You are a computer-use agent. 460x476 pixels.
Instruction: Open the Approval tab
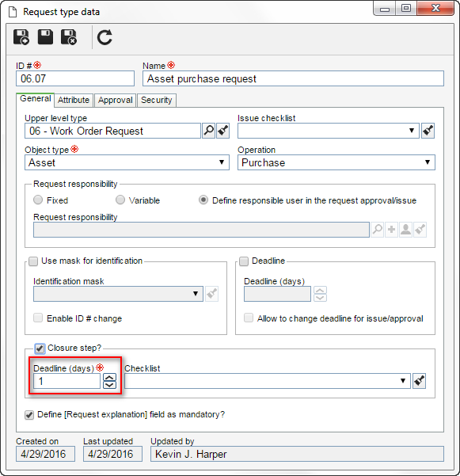click(116, 100)
